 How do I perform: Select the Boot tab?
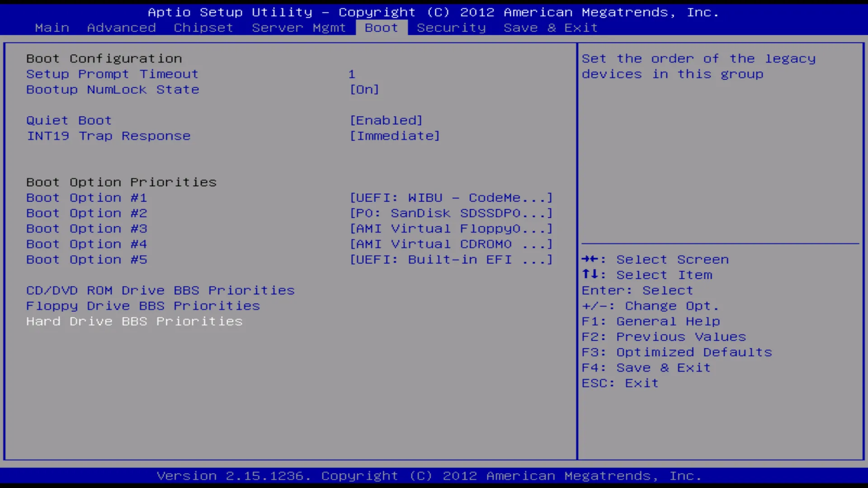(x=381, y=28)
